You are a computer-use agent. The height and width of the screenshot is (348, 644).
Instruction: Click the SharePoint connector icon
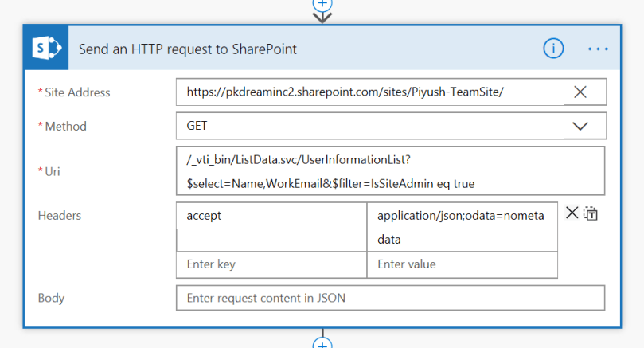point(46,48)
